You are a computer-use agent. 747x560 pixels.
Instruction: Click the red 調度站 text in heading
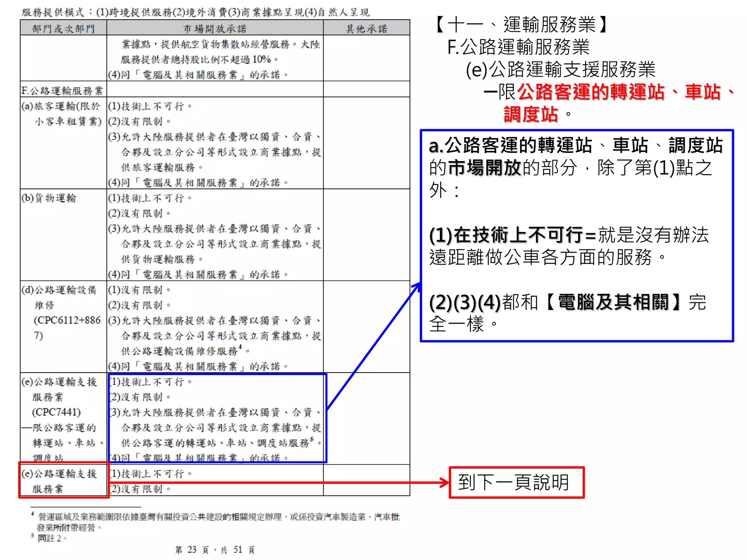click(x=531, y=114)
